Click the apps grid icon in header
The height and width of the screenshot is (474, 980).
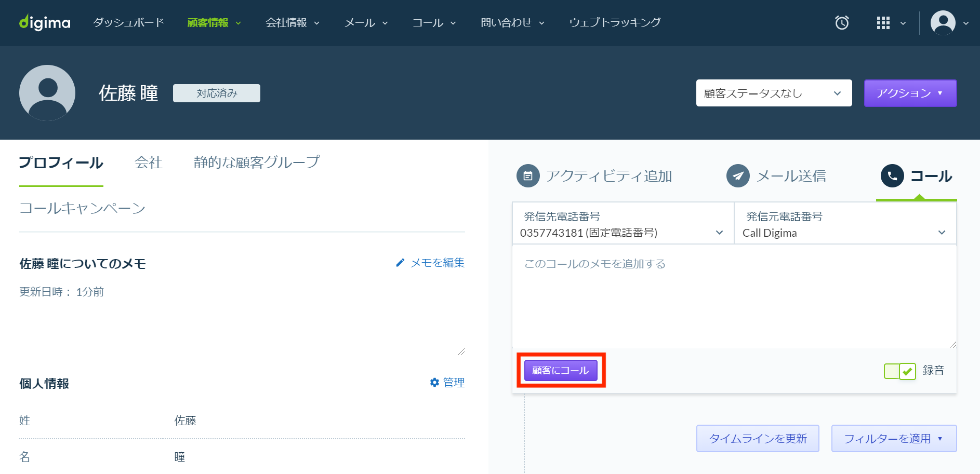[x=883, y=23]
